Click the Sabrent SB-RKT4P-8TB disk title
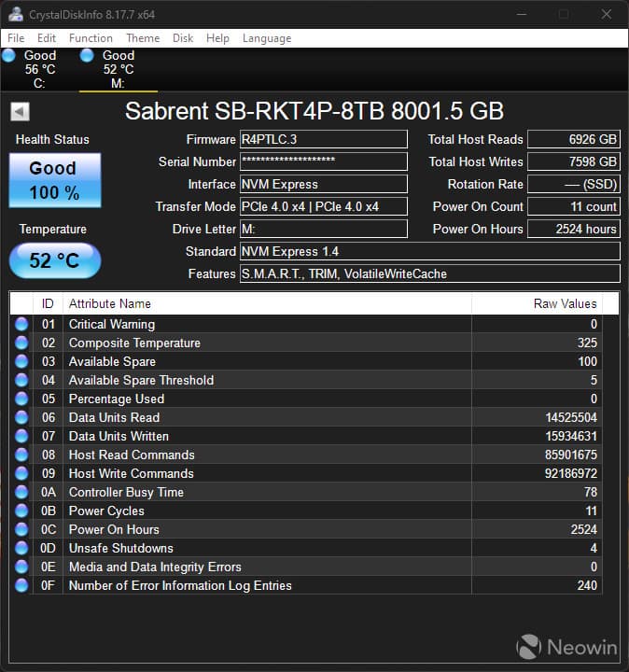The height and width of the screenshot is (672, 629). 314,111
